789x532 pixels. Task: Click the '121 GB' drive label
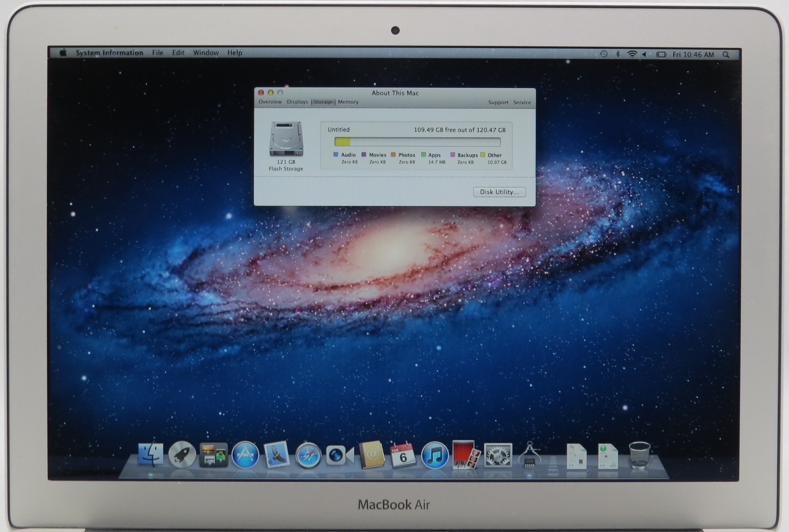286,162
